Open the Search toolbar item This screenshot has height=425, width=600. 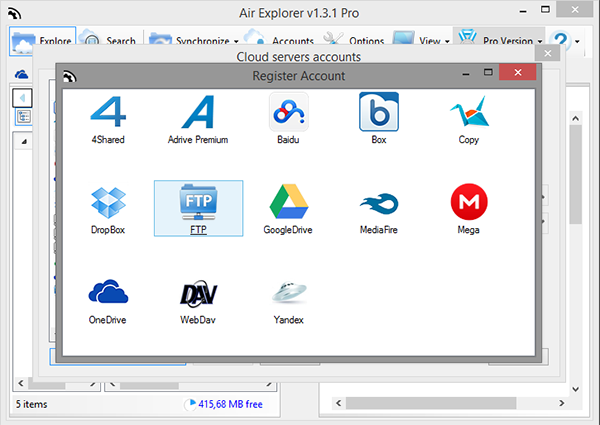coord(108,41)
